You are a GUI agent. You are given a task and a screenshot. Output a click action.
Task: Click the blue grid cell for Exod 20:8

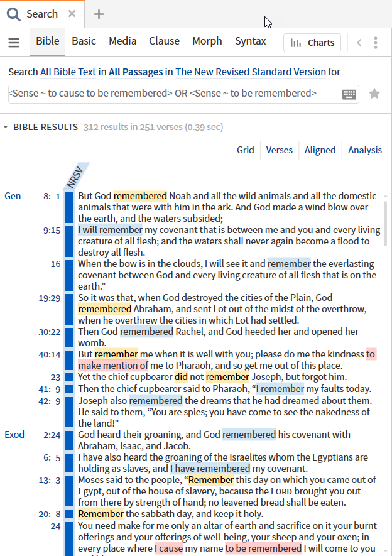click(x=69, y=514)
